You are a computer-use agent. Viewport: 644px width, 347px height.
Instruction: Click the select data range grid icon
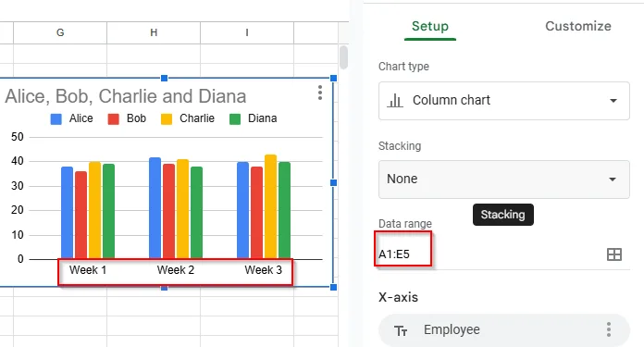[614, 254]
